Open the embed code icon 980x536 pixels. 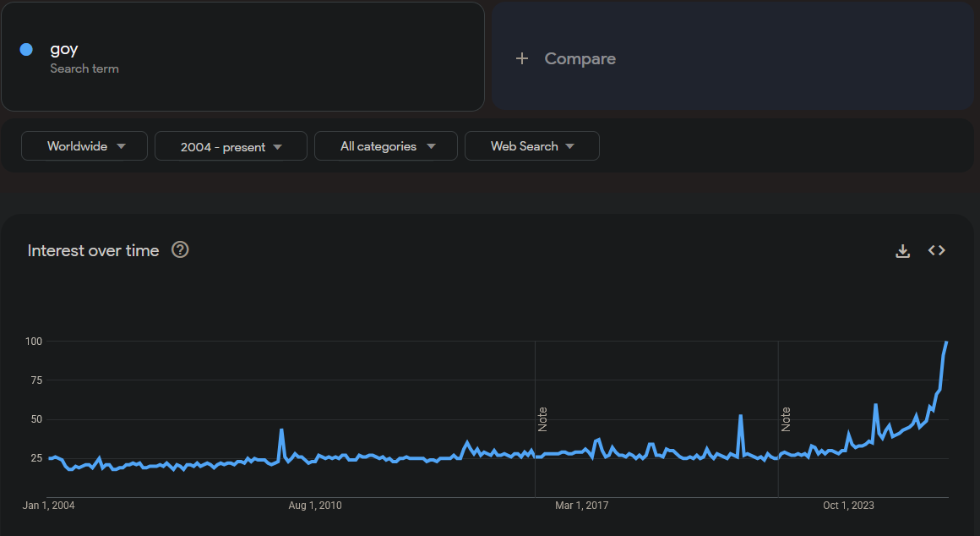pos(936,250)
